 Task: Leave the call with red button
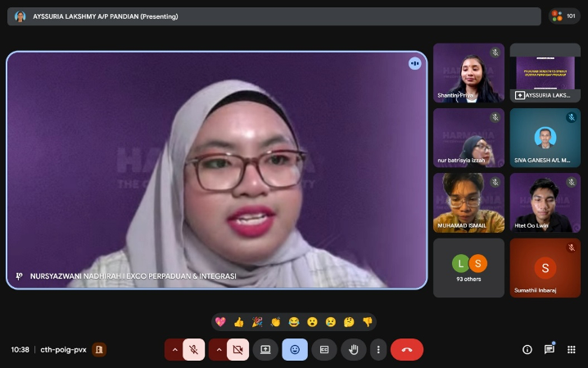point(407,349)
